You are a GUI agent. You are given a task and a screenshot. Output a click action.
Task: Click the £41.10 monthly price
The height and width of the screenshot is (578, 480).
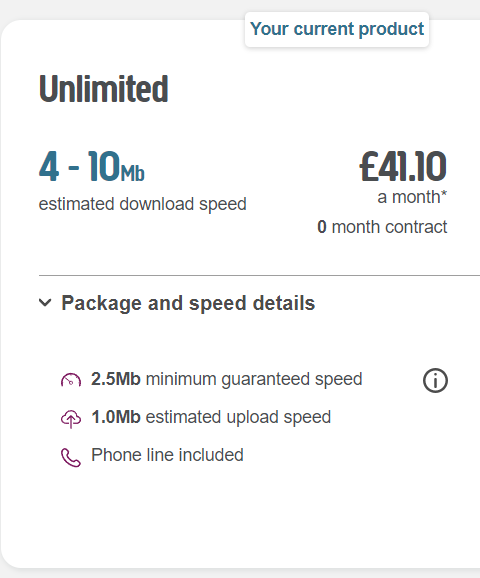[x=403, y=167]
